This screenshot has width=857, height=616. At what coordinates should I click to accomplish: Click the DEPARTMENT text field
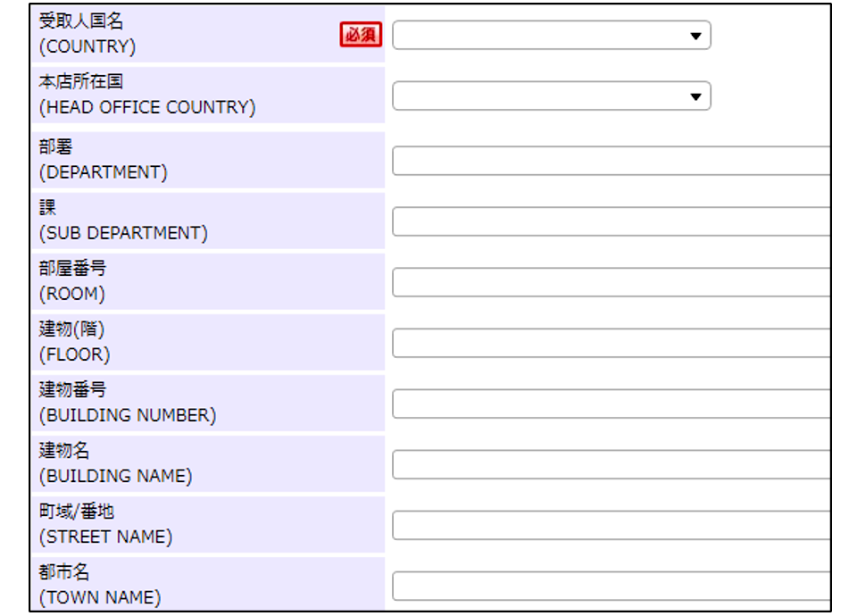pyautogui.click(x=611, y=161)
